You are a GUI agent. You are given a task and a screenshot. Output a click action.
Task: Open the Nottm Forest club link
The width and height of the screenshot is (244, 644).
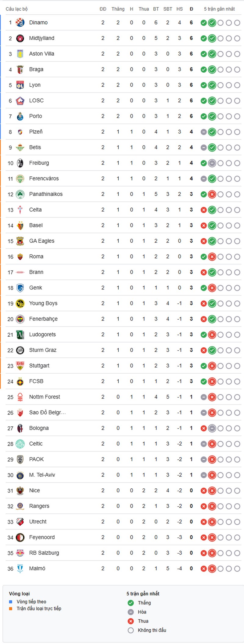click(45, 397)
